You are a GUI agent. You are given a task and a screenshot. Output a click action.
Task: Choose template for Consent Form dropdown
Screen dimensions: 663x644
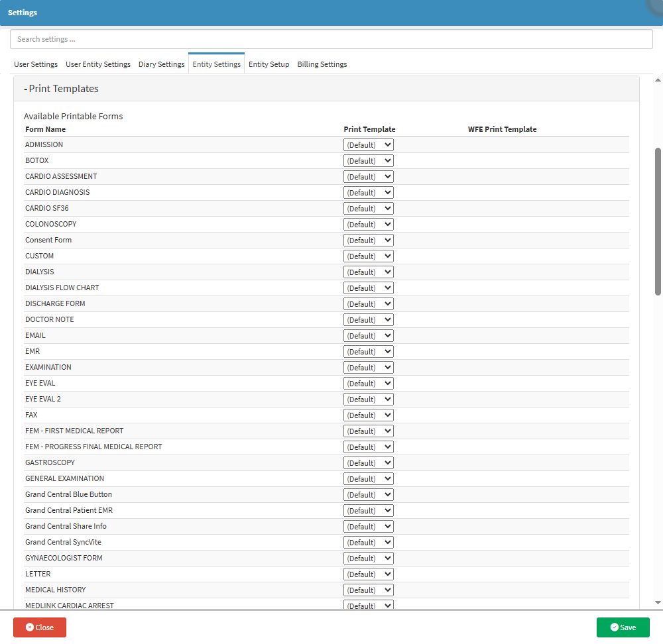click(x=368, y=241)
